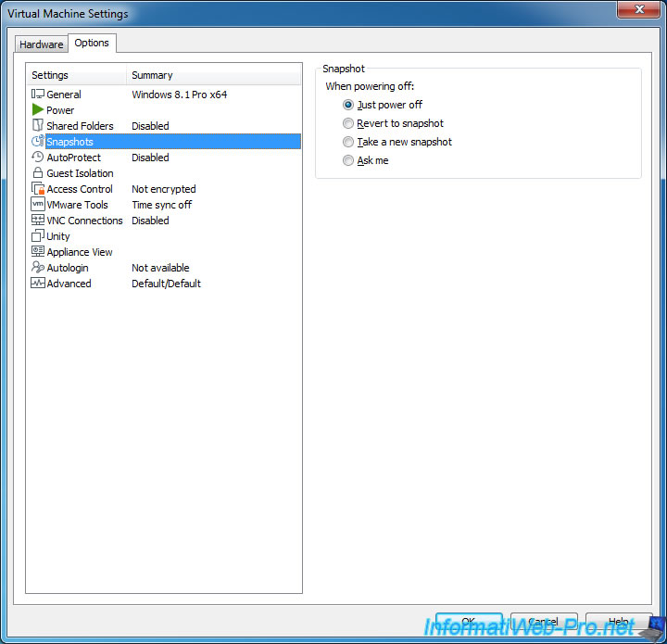Screen dimensions: 667x644
Task: Select the VMware Tools vm icon
Action: (38, 205)
